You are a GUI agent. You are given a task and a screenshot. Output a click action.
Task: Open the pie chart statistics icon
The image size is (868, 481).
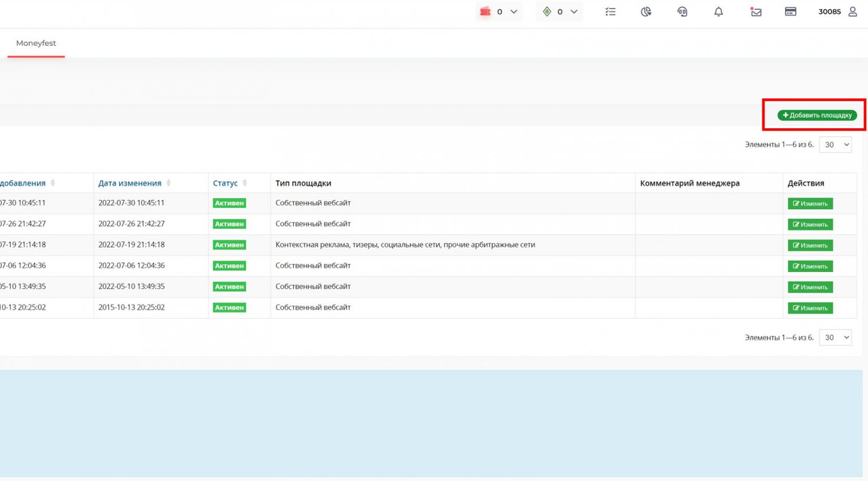pos(646,12)
